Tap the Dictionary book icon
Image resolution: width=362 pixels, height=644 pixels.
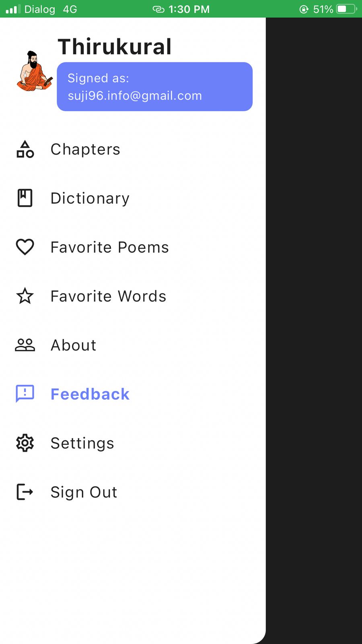25,198
